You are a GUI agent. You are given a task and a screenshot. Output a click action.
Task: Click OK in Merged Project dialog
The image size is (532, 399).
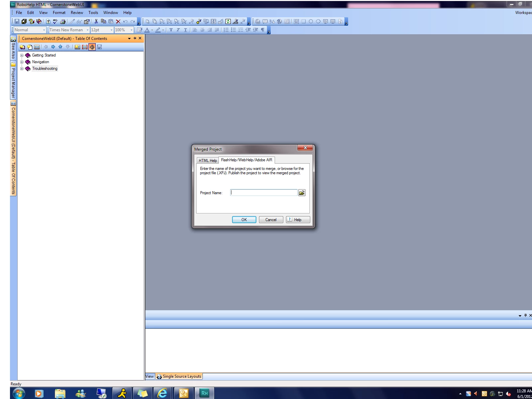[x=244, y=220]
